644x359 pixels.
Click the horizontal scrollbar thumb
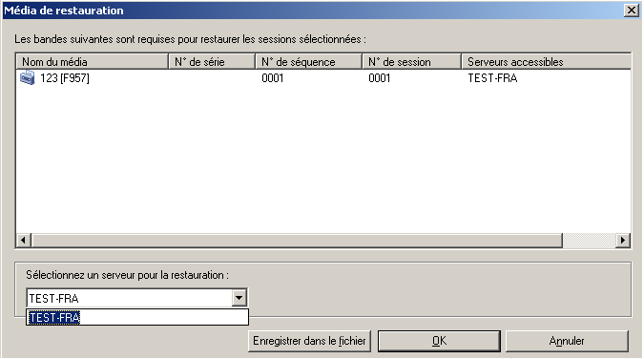(x=297, y=241)
